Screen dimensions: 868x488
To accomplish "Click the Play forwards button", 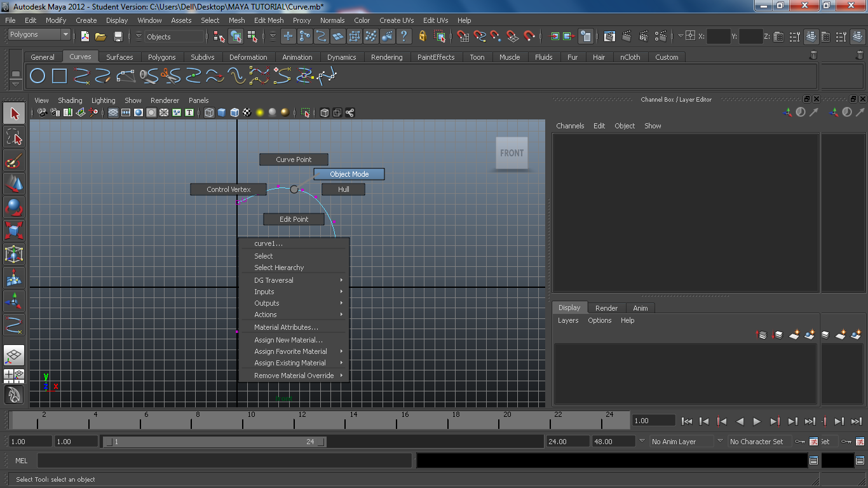I will pyautogui.click(x=757, y=421).
